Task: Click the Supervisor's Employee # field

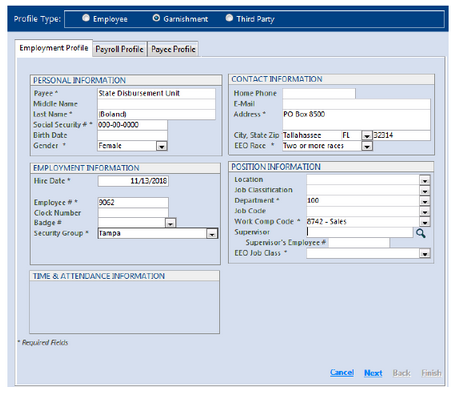Action: (359, 243)
